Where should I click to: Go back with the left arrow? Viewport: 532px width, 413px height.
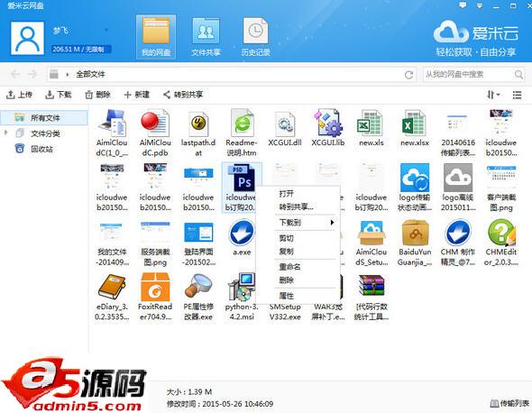point(15,74)
